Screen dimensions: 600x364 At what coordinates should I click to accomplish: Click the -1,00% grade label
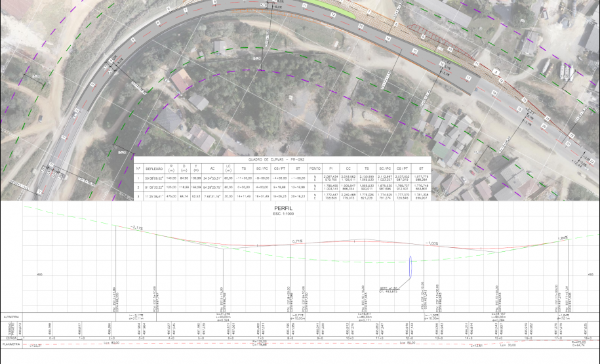coord(431,243)
